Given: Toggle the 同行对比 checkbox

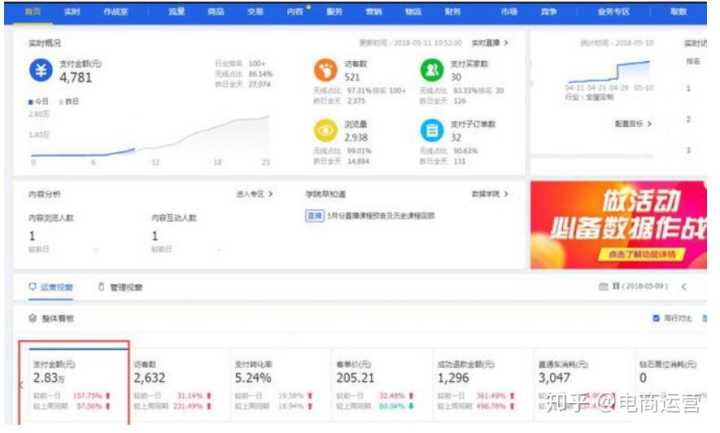Looking at the screenshot, I should (x=656, y=318).
